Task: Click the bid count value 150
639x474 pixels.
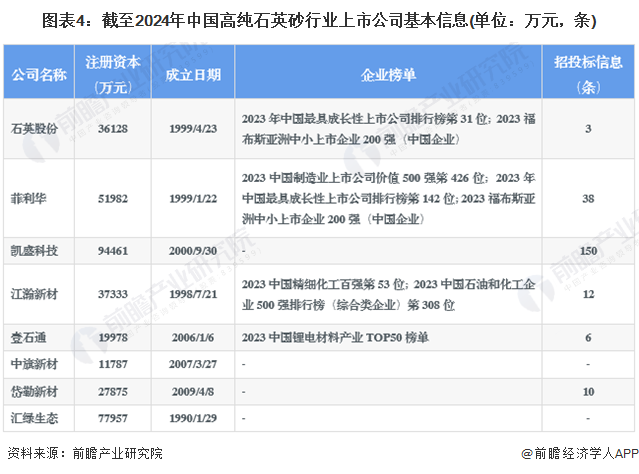Action: point(589,247)
